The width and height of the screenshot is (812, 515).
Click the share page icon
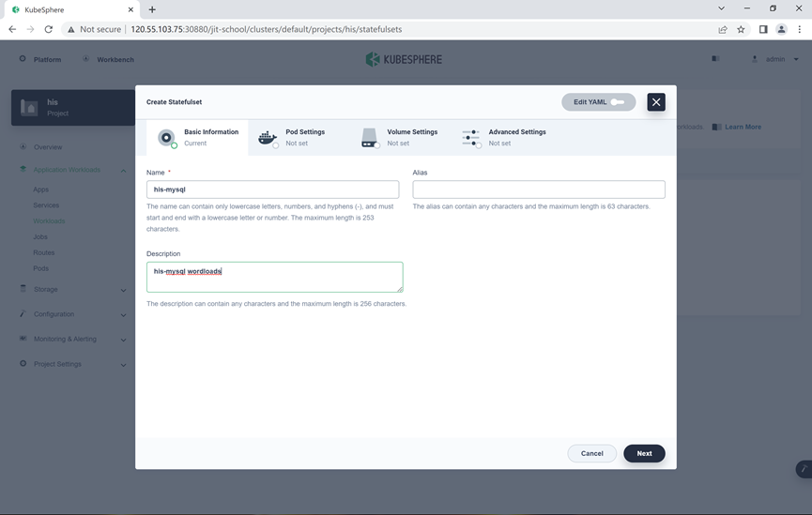click(723, 29)
